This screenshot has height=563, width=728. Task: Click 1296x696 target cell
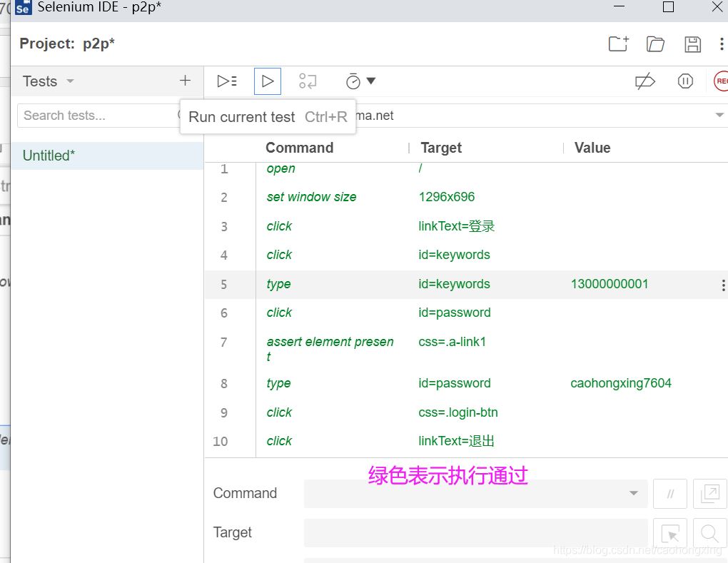447,197
